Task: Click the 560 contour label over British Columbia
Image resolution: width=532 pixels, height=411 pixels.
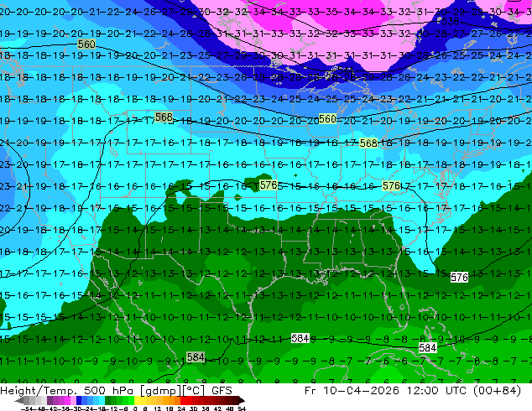Action: tap(86, 44)
